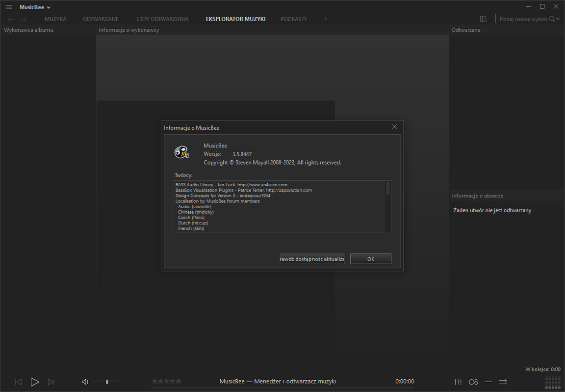This screenshot has width=565, height=392.
Task: Select the French (klint) entry
Action: tap(191, 228)
